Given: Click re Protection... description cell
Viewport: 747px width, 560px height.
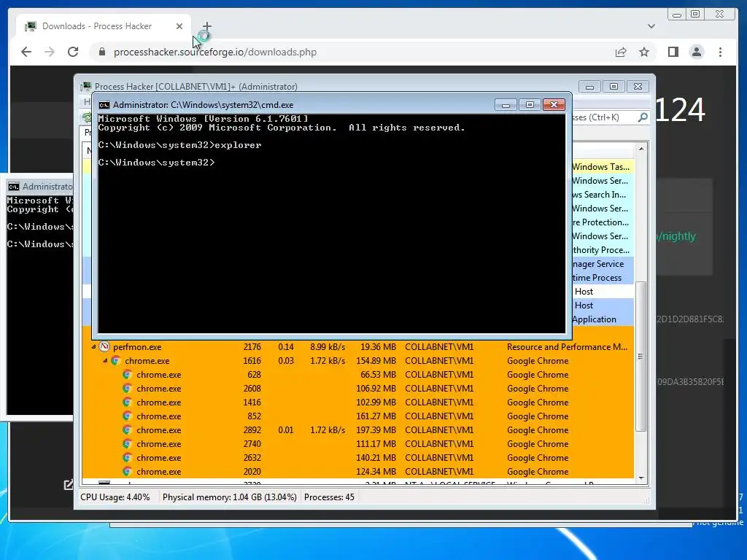Looking at the screenshot, I should point(600,222).
